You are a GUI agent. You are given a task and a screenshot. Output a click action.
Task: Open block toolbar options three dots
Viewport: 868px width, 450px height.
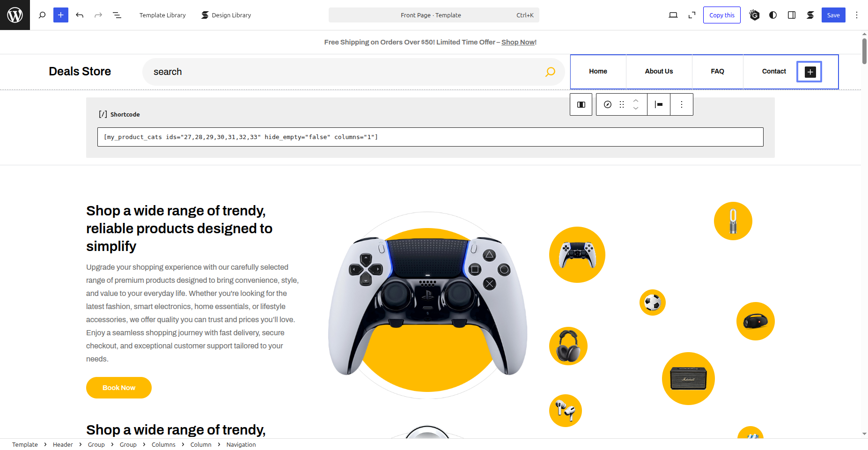click(682, 104)
